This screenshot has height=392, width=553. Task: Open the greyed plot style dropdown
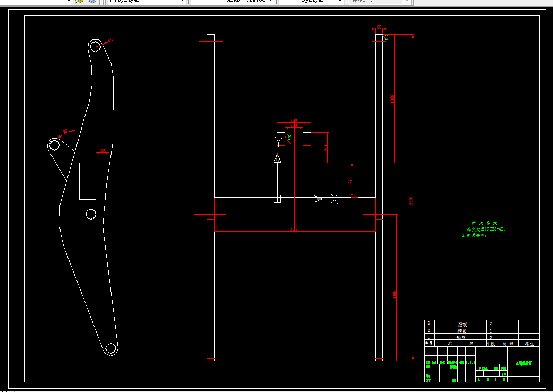tap(379, 2)
